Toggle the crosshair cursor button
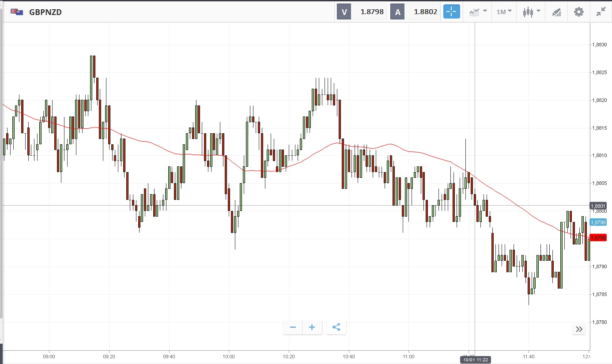 coord(451,12)
